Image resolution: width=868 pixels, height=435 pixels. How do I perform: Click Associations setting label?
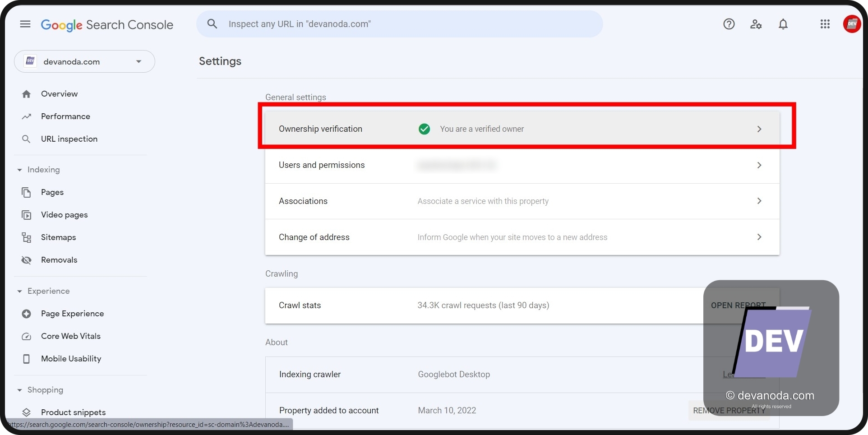(303, 201)
